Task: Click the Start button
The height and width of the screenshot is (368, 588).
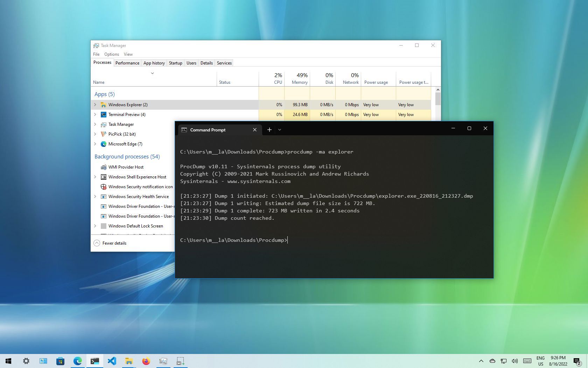Action: pos(8,361)
